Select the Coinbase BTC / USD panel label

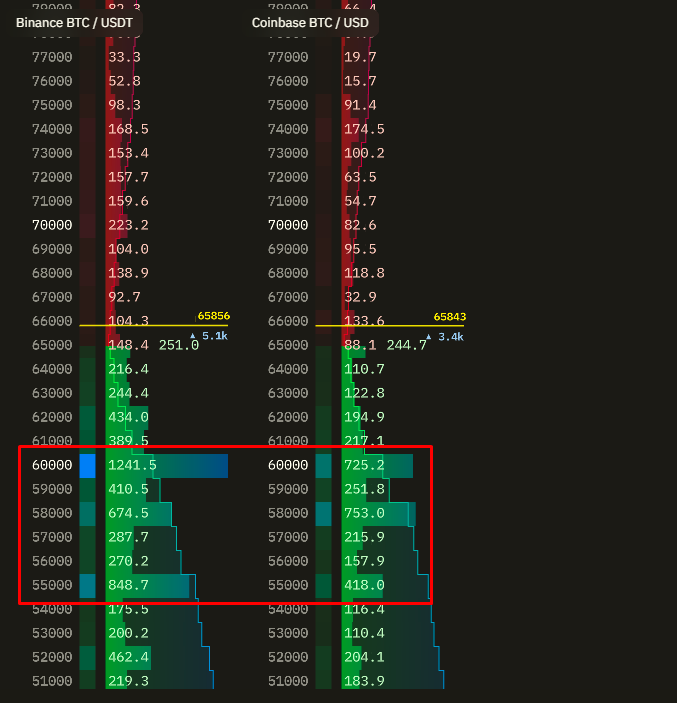(310, 23)
